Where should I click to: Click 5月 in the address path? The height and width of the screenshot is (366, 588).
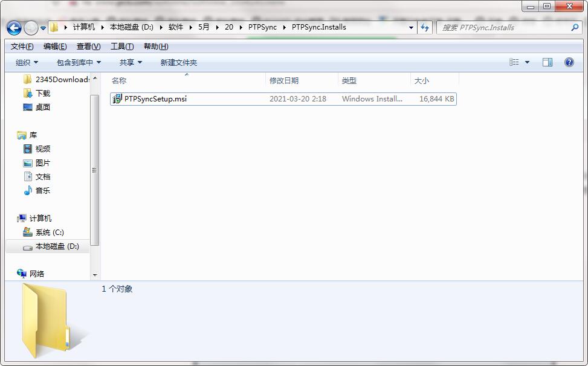pyautogui.click(x=204, y=27)
